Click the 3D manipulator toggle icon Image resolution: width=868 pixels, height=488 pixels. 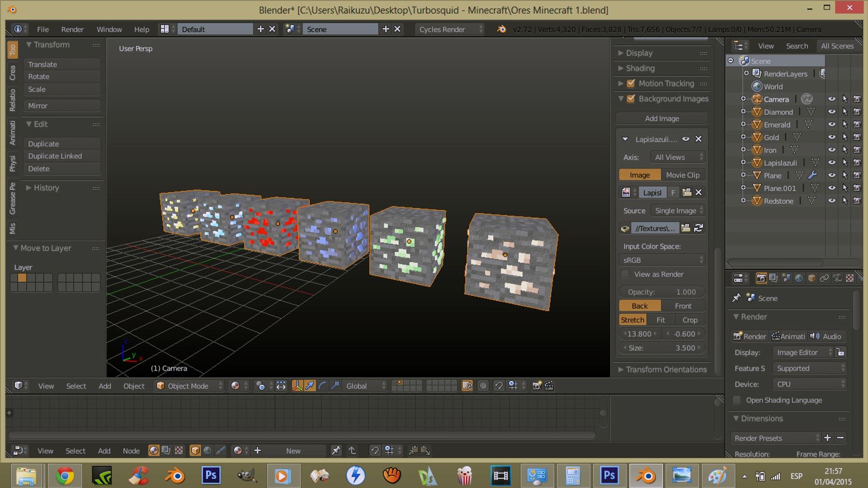(297, 386)
